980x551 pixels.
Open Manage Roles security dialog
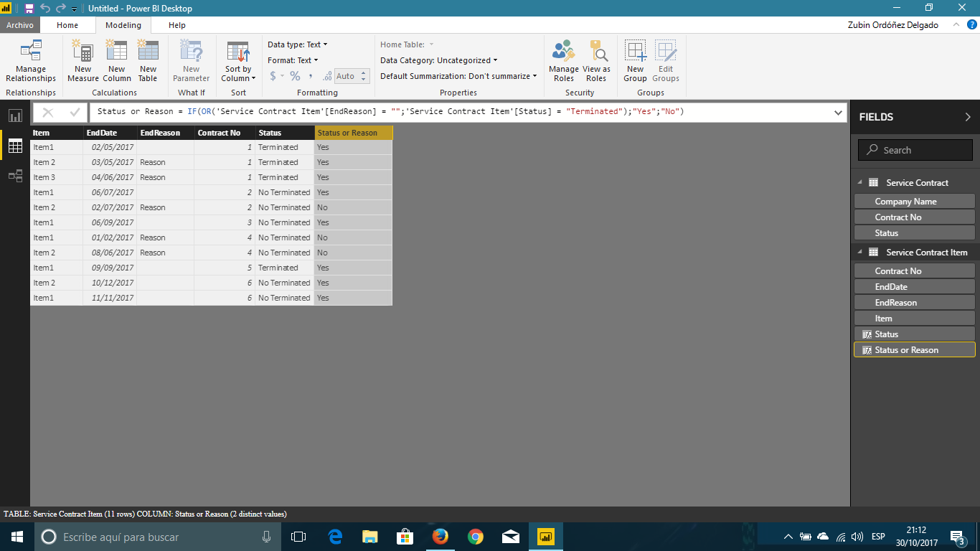pos(564,62)
